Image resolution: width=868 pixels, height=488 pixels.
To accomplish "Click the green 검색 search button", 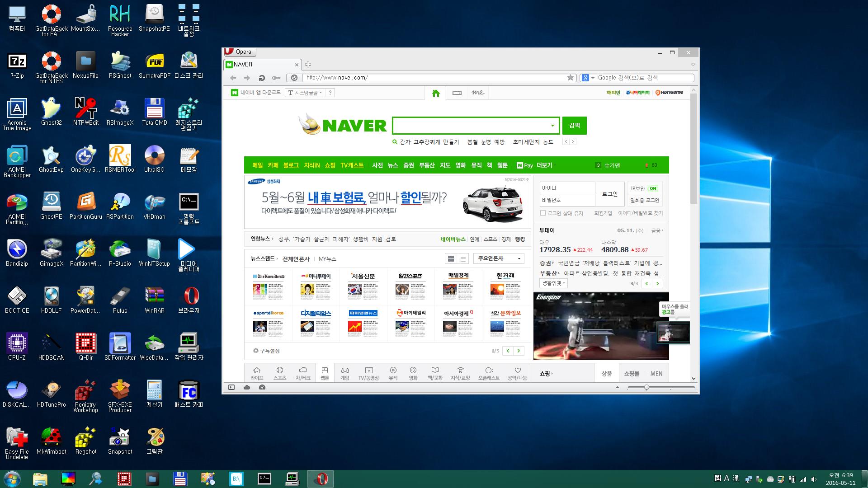I will [575, 126].
